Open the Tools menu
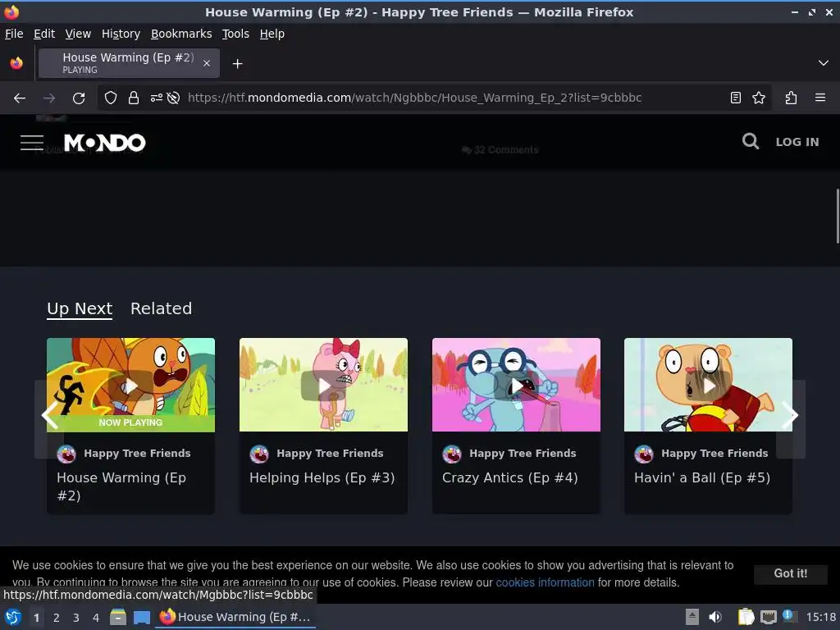The width and height of the screenshot is (840, 630). pyautogui.click(x=235, y=34)
